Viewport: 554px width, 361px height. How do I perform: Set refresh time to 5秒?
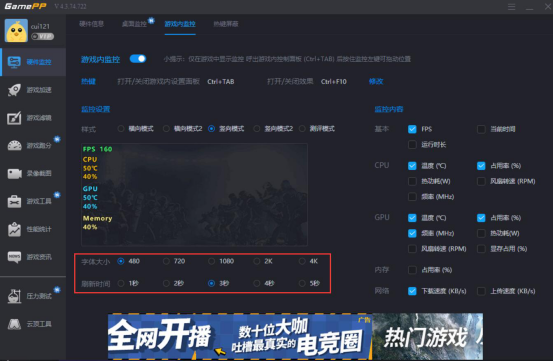(x=302, y=283)
